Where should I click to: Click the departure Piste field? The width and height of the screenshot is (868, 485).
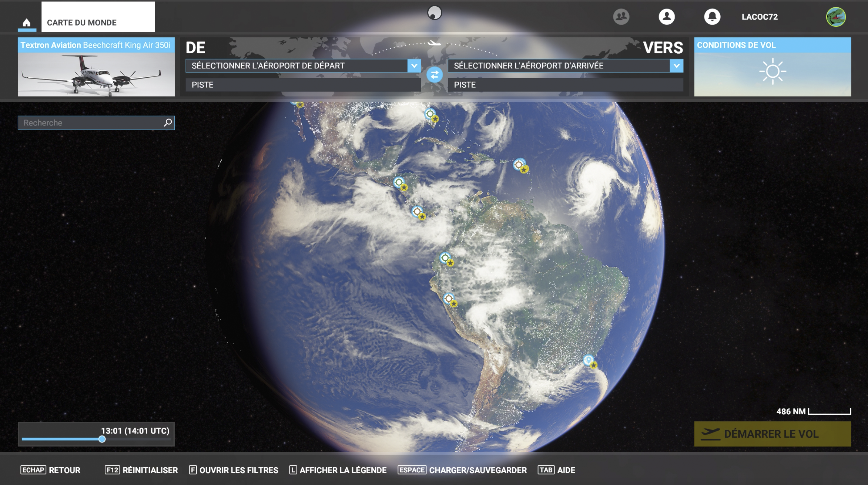303,85
